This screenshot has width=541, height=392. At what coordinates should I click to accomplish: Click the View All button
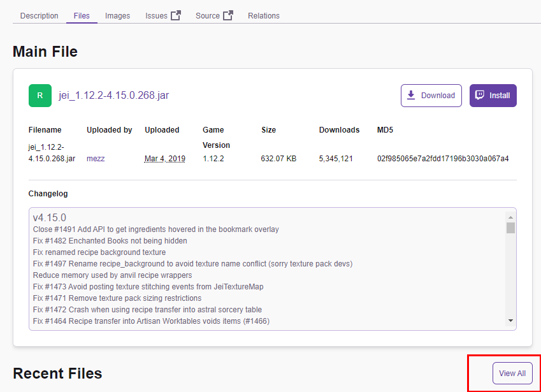point(512,373)
